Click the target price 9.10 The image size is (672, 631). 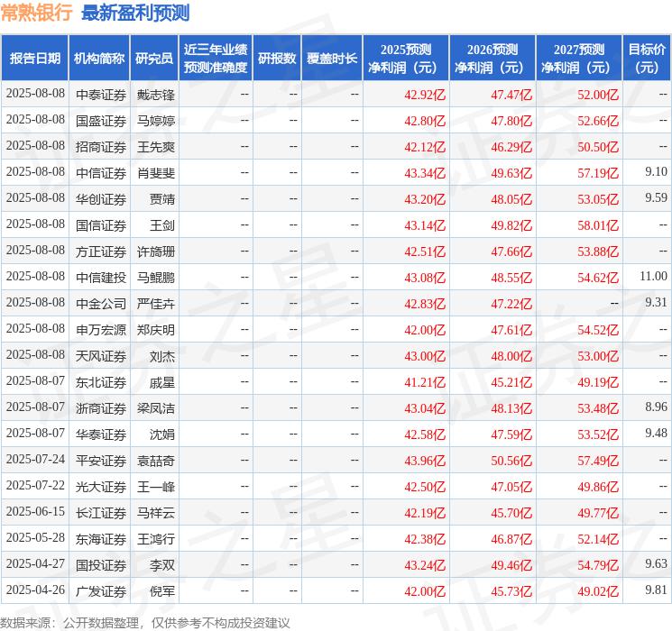(656, 172)
